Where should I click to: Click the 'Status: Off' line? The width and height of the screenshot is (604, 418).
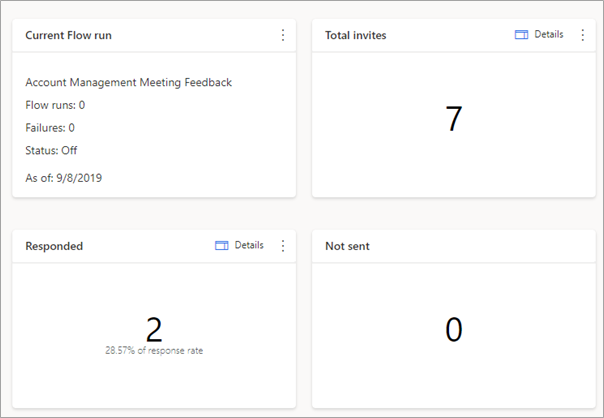tap(51, 150)
